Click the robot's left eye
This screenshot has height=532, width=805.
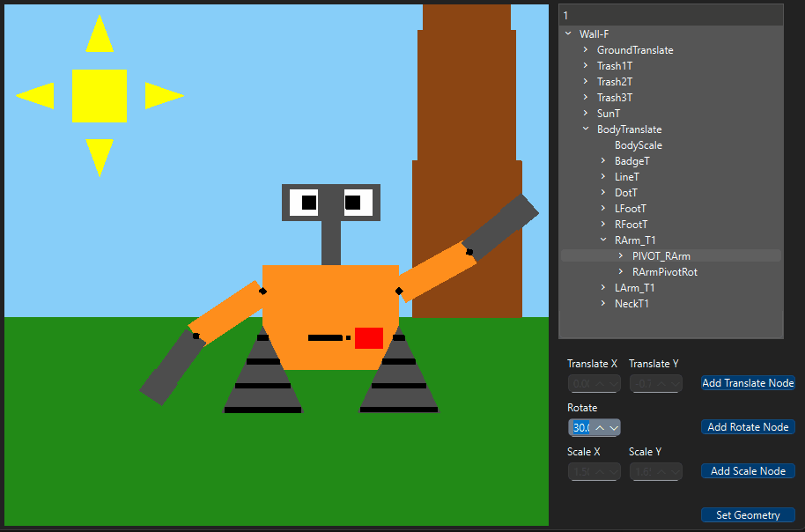(x=304, y=203)
